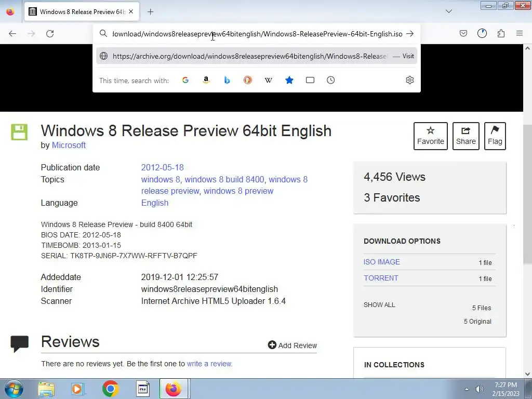Search in History clock icon
The height and width of the screenshot is (399, 532).
[x=331, y=80]
